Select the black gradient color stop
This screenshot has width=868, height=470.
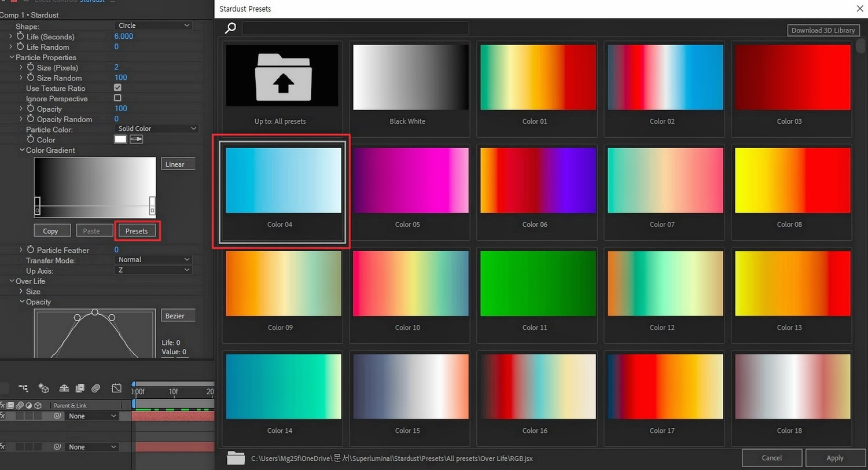[37, 205]
